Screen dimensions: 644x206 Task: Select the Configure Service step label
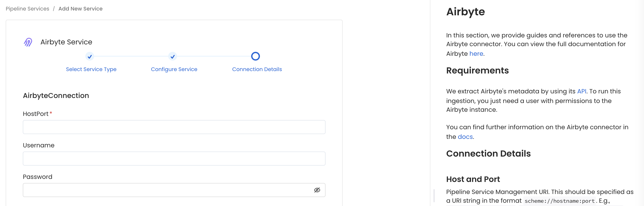(174, 69)
